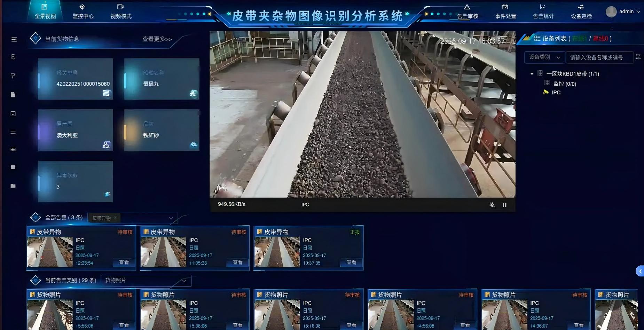This screenshot has width=644, height=330.
Task: Open thumbnail of 货物照片 at 15:16:08
Action: click(277, 315)
